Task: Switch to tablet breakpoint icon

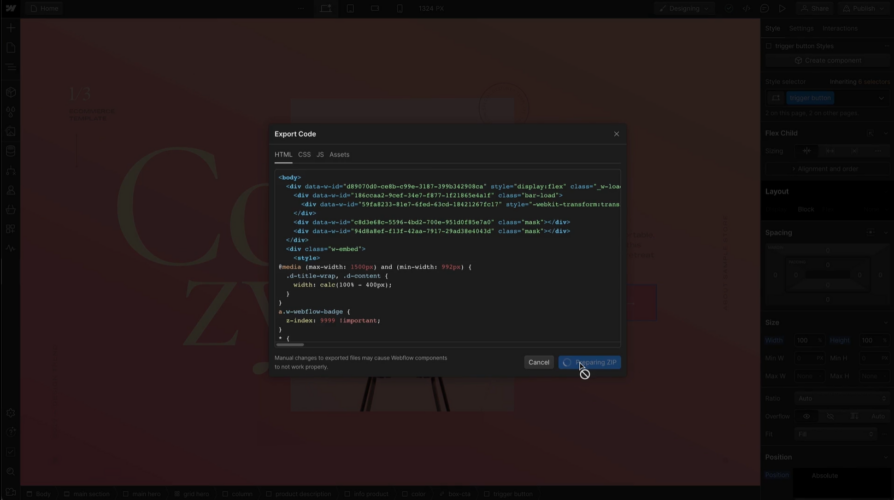Action: pos(350,9)
